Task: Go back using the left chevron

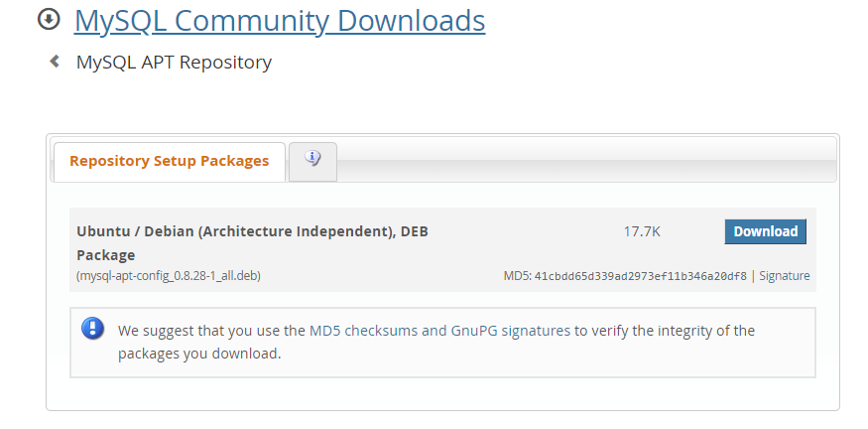Action: click(55, 62)
